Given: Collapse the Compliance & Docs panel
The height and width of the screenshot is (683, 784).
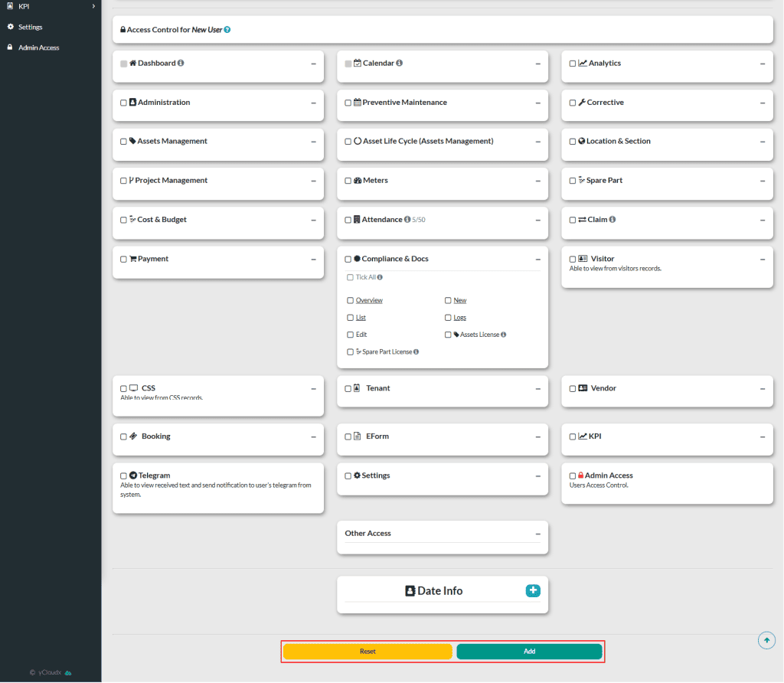Looking at the screenshot, I should click(537, 260).
